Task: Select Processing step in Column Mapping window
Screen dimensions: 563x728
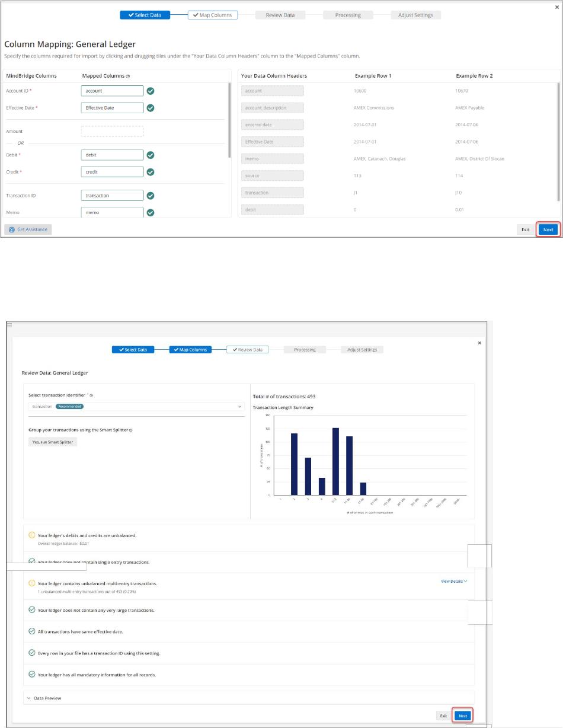Action: 348,15
